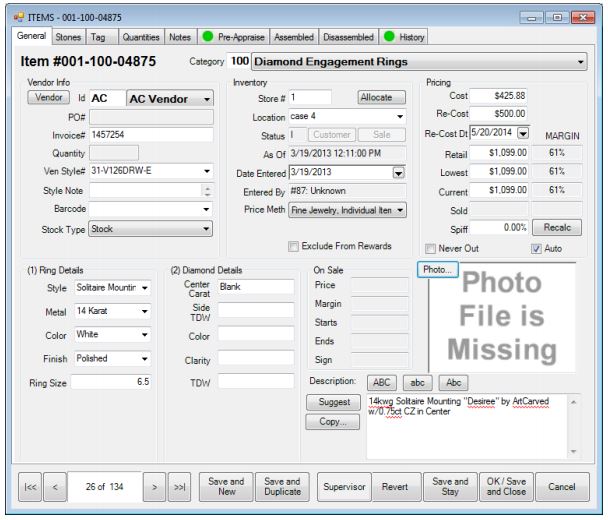Apply title case Abc to description
608x520 pixels.
pyautogui.click(x=453, y=382)
